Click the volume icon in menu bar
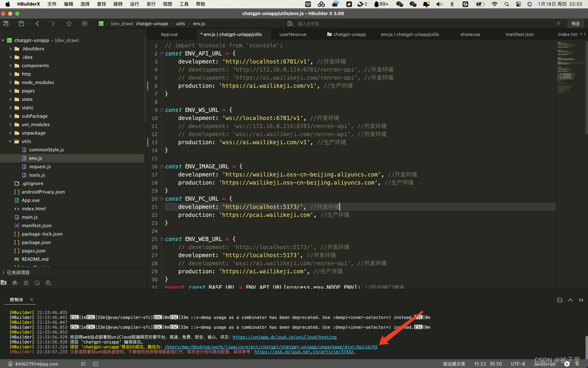588x368 pixels. click(439, 4)
